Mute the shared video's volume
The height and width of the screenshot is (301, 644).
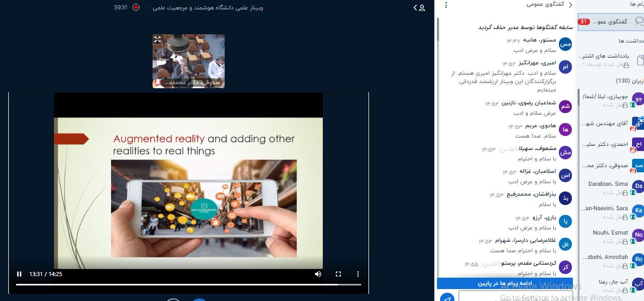point(318,274)
